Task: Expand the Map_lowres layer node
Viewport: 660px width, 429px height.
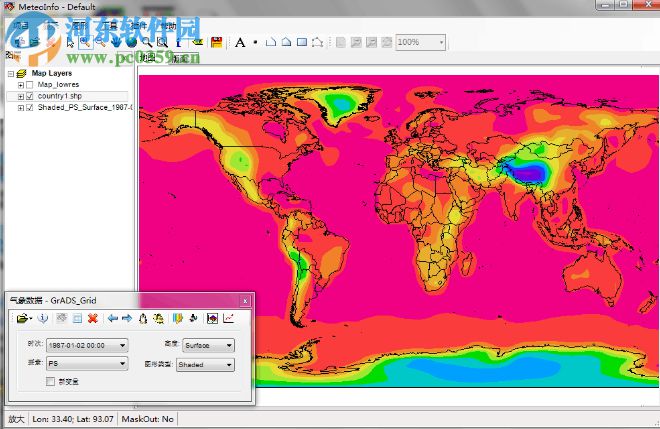Action: pyautogui.click(x=21, y=85)
